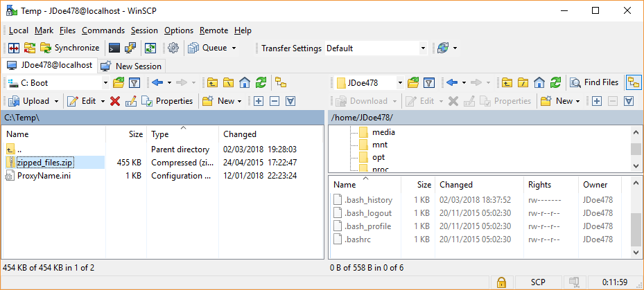Click the Preferences gear icon
Image resolution: width=644 pixels, height=290 pixels.
(174, 48)
